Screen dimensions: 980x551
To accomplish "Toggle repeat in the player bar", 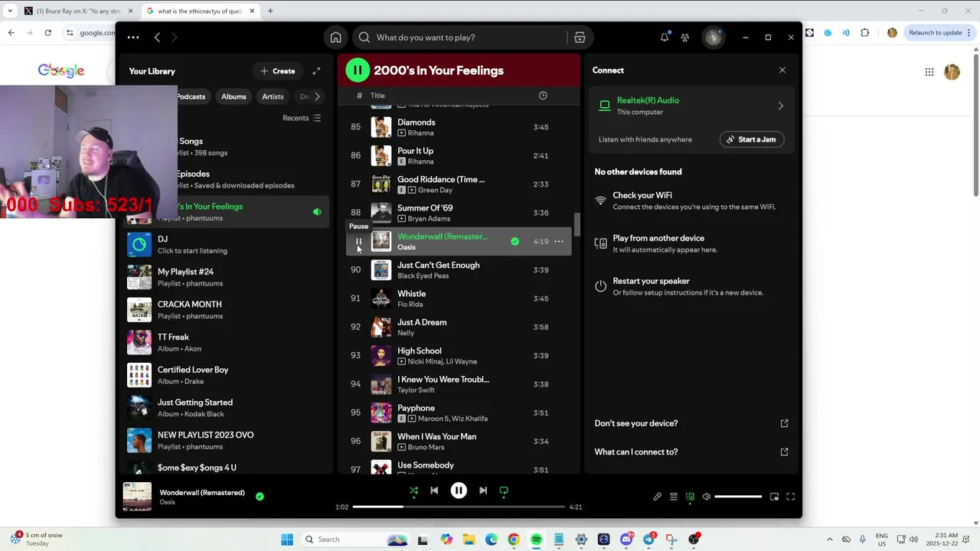I will (x=504, y=491).
